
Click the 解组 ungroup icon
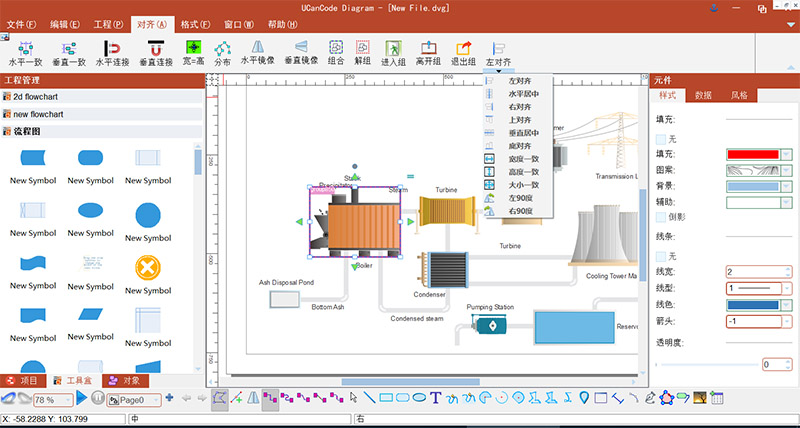point(363,48)
